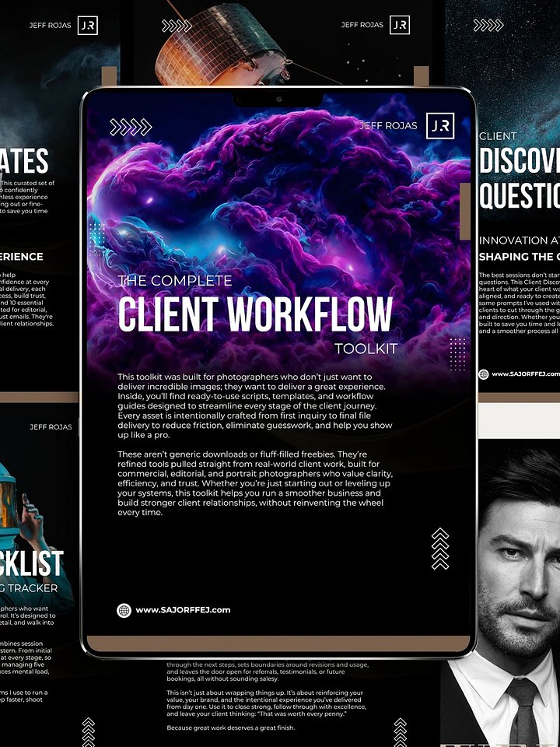Screen dimensions: 560x747
Task: Select the 'JEFF ROJAS' name above the astronaut image
Action: 51,427
